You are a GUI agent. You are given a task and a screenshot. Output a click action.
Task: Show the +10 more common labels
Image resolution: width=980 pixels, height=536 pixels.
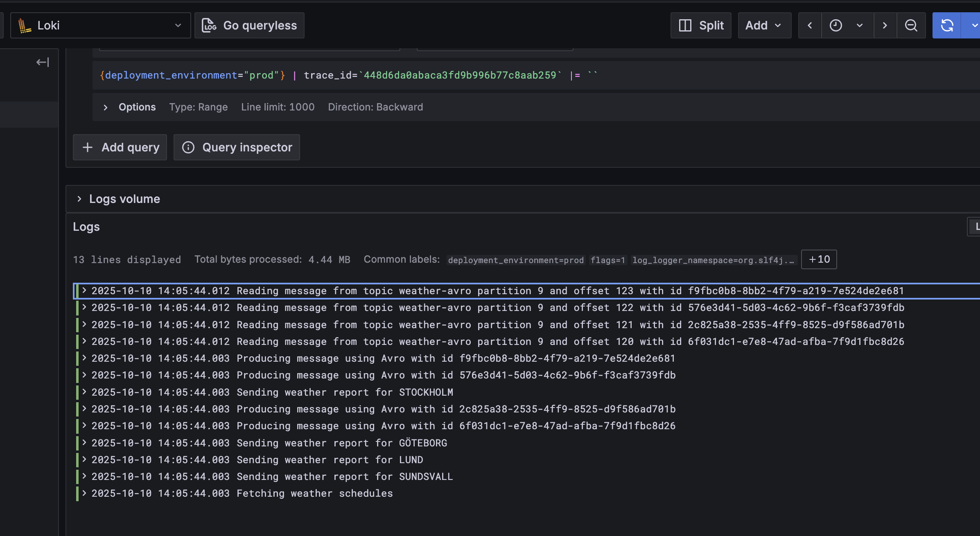(819, 259)
